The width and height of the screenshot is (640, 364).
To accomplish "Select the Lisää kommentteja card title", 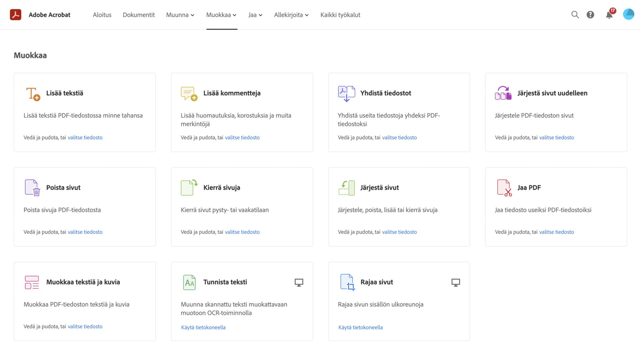I will (x=232, y=93).
